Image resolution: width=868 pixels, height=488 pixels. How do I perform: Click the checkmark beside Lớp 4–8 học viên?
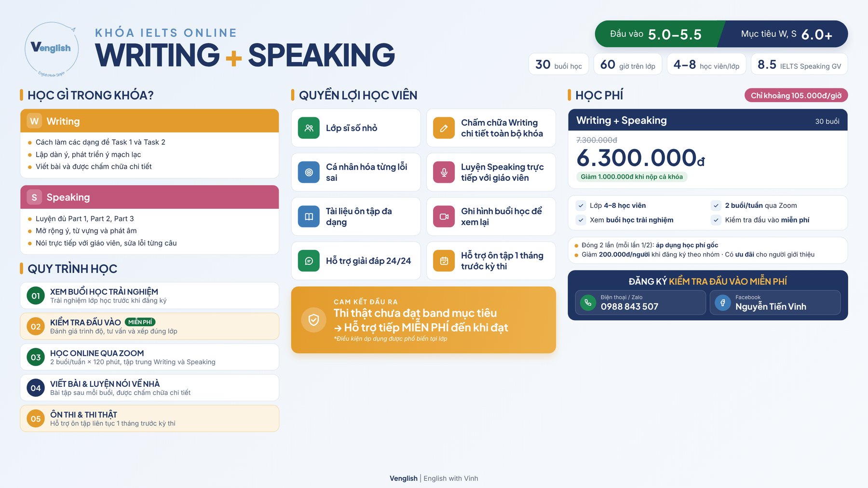581,205
